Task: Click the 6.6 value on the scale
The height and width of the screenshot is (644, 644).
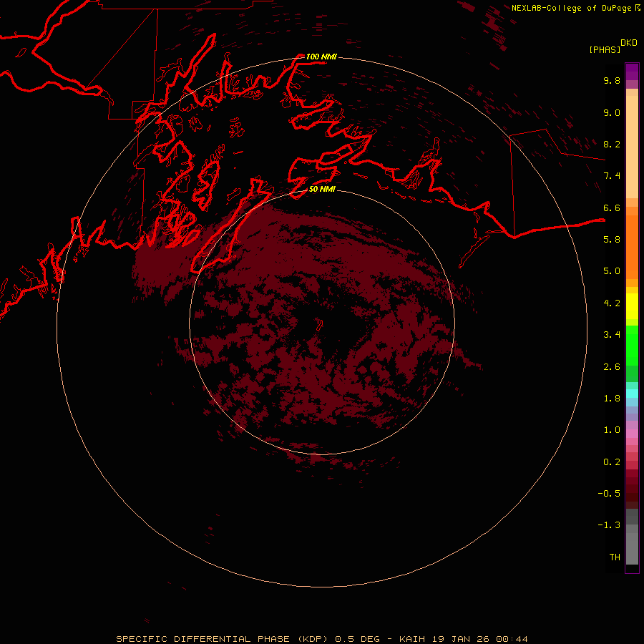Action: (612, 208)
